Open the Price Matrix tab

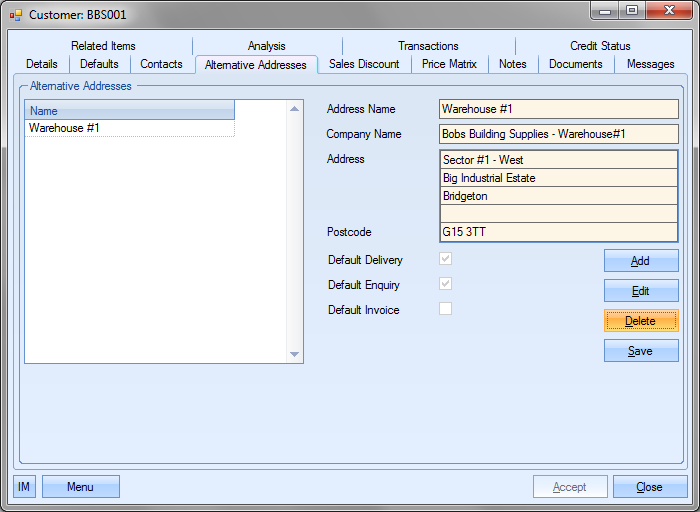449,64
